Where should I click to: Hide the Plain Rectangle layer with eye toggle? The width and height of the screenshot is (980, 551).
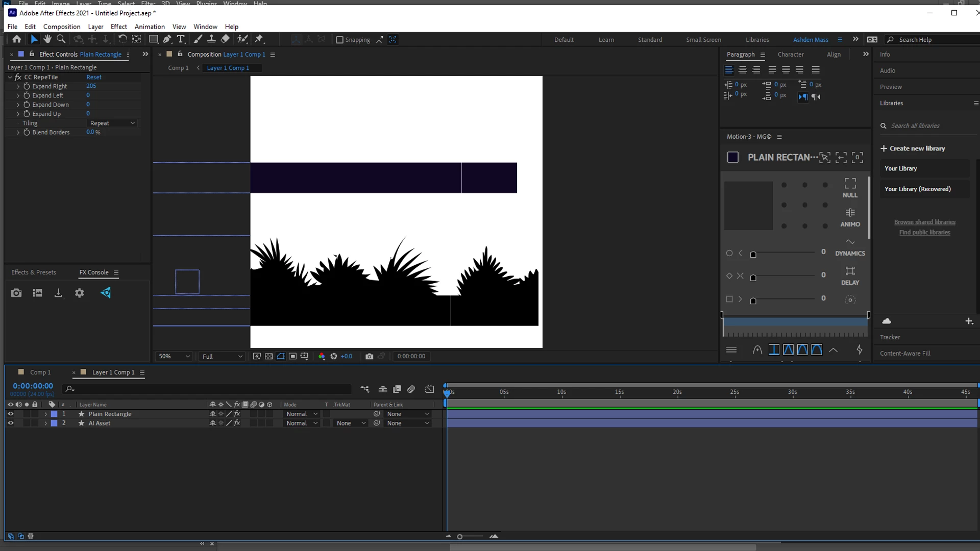point(10,414)
